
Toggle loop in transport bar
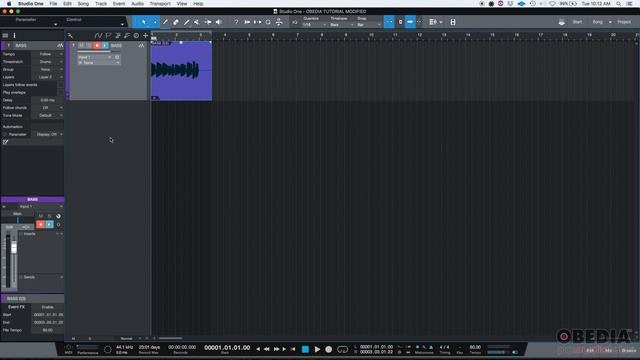tap(342, 349)
